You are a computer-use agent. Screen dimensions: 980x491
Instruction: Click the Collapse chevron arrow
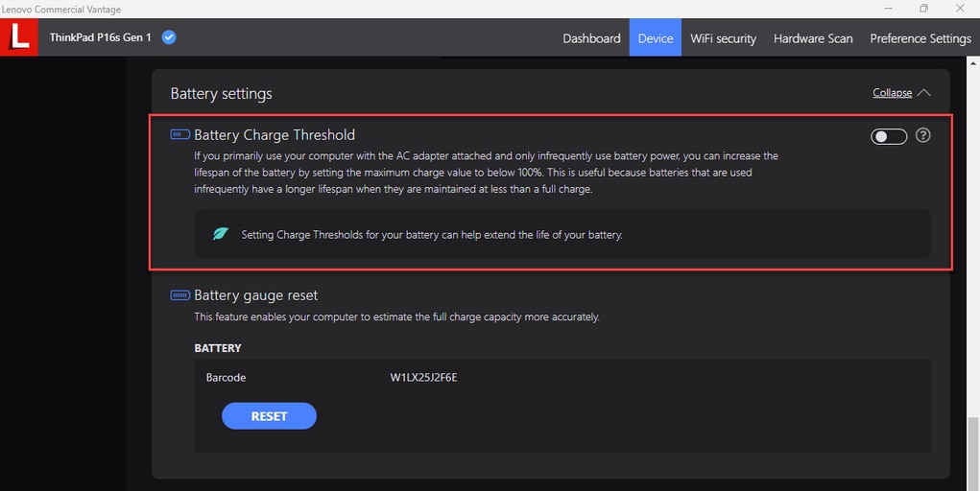click(x=923, y=92)
